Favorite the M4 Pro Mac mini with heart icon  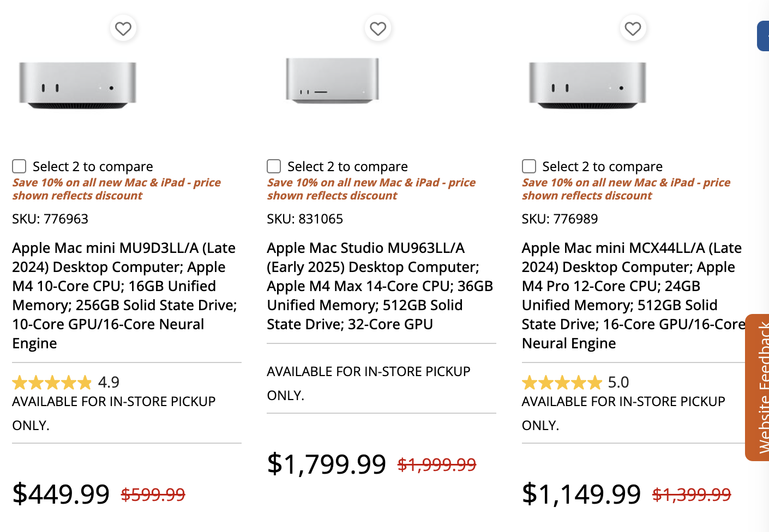(x=633, y=28)
